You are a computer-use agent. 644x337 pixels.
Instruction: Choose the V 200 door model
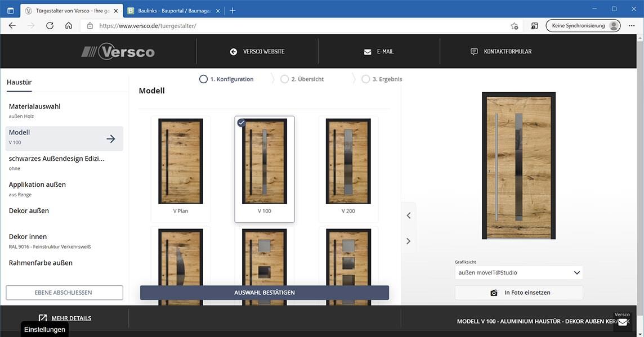pos(348,169)
